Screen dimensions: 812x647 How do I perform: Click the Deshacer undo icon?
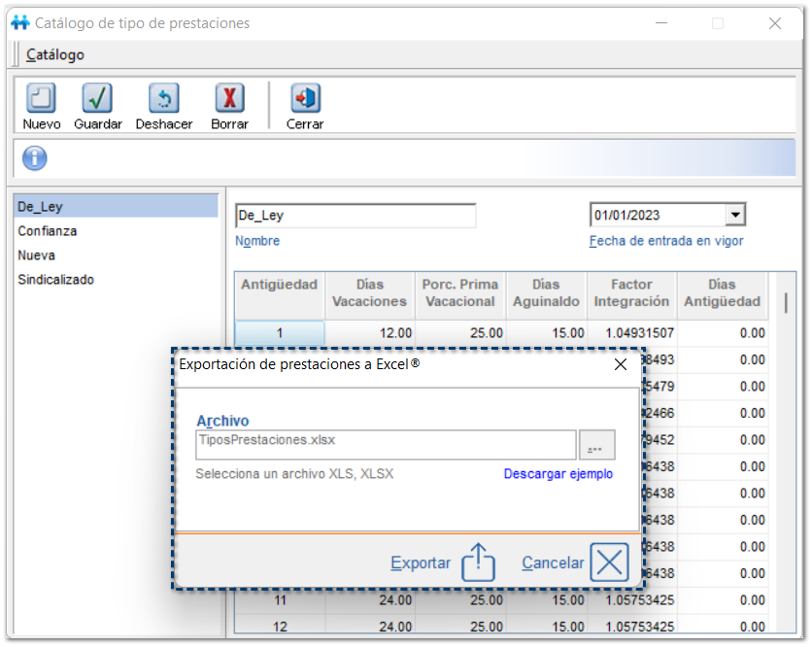163,99
